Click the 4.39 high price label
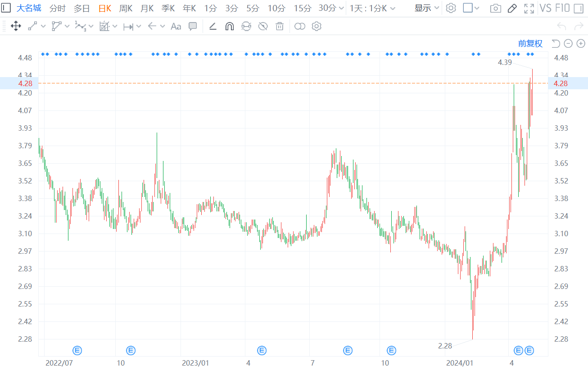 [x=505, y=62]
